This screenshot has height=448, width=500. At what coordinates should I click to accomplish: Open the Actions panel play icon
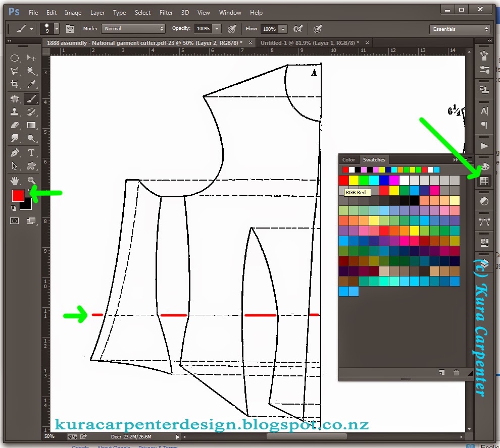(x=484, y=145)
